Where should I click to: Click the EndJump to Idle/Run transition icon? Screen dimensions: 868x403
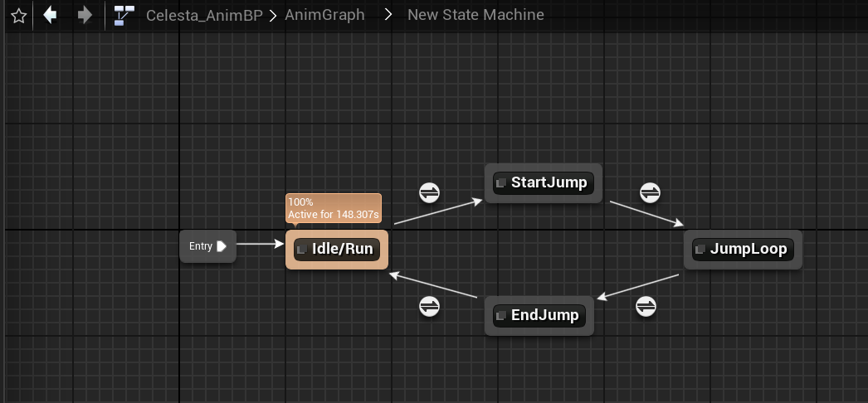[429, 306]
